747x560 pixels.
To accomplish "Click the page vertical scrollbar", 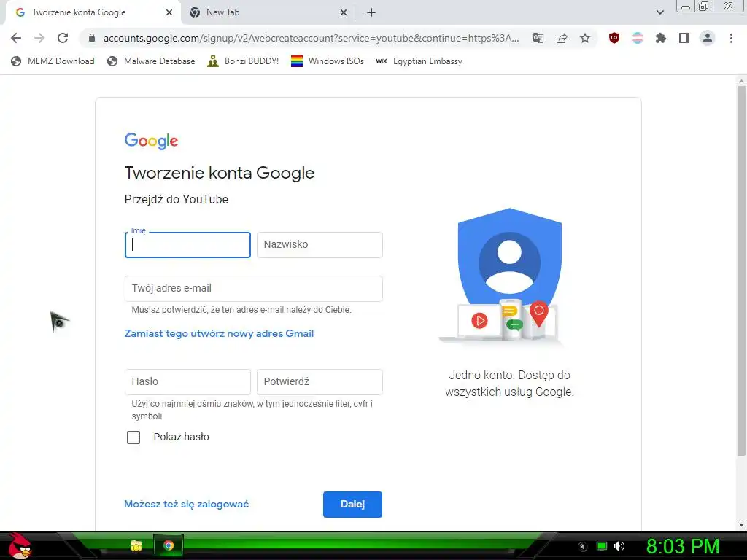I will pyautogui.click(x=741, y=271).
